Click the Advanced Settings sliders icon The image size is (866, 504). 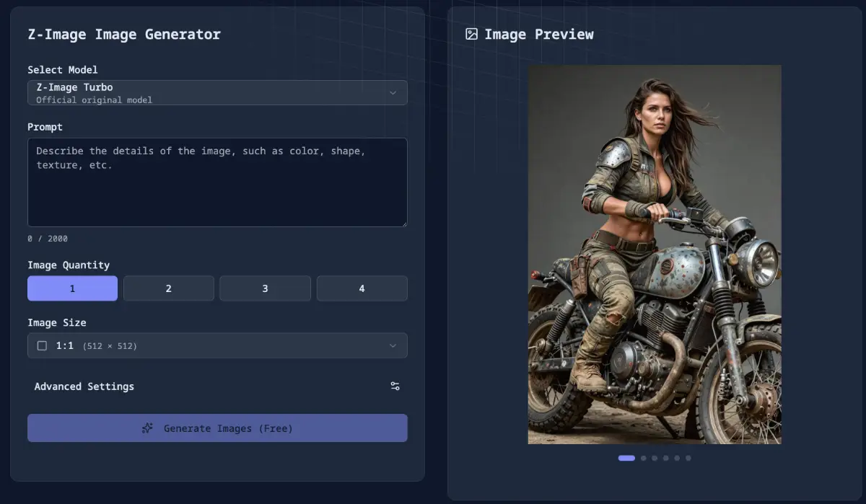[395, 386]
